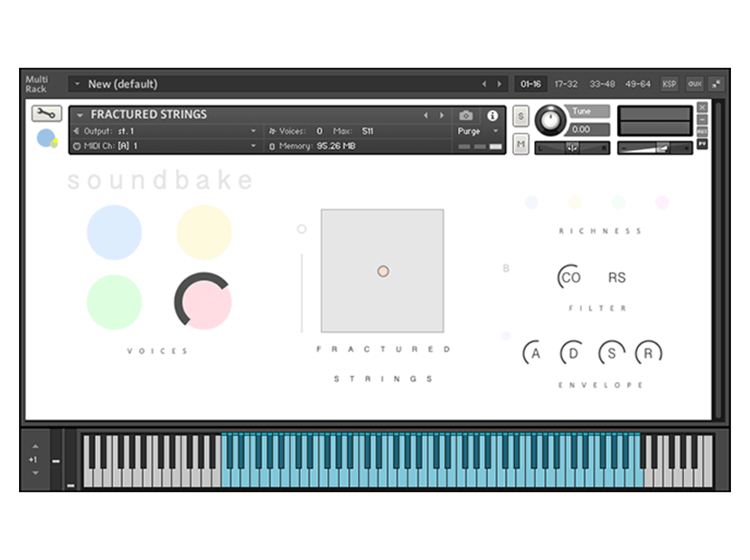Click the Tune knob
The width and height of the screenshot is (750, 560).
(550, 120)
